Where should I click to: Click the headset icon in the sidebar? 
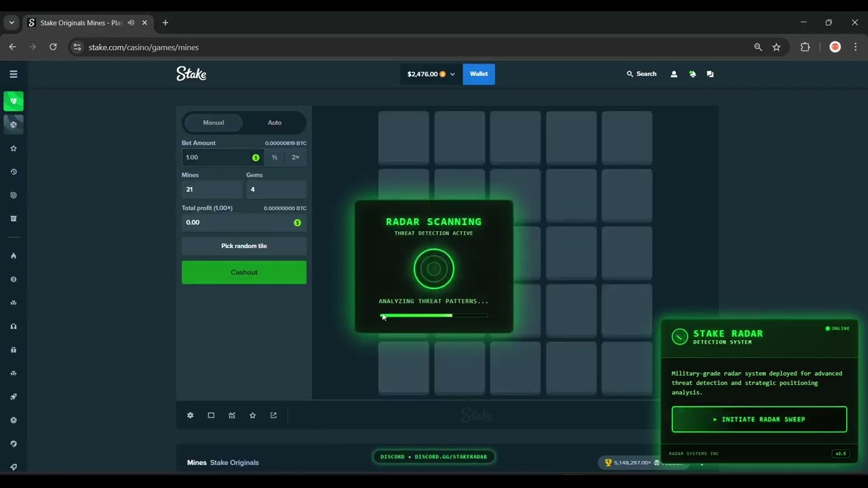pos(14,326)
